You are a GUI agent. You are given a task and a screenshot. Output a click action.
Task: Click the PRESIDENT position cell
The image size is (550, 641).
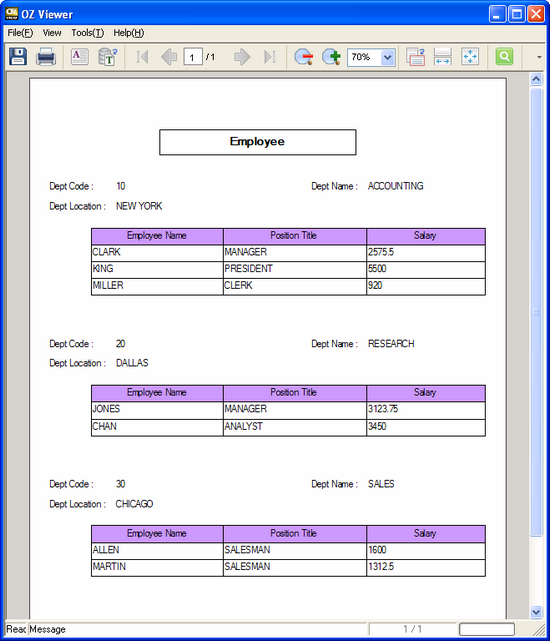click(x=294, y=269)
